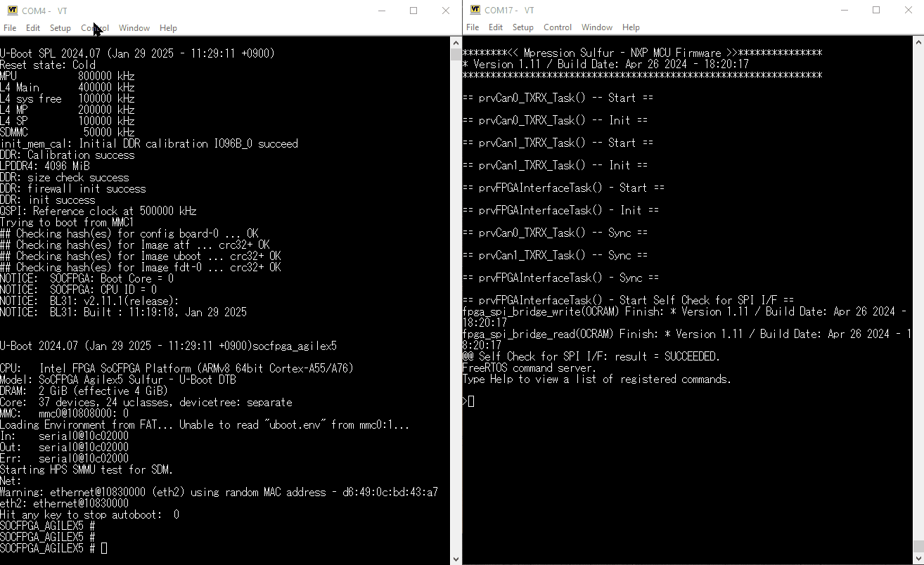Screen dimensions: 924x565
Task: Open the Setup menu in the COM17 window
Action: pos(522,27)
